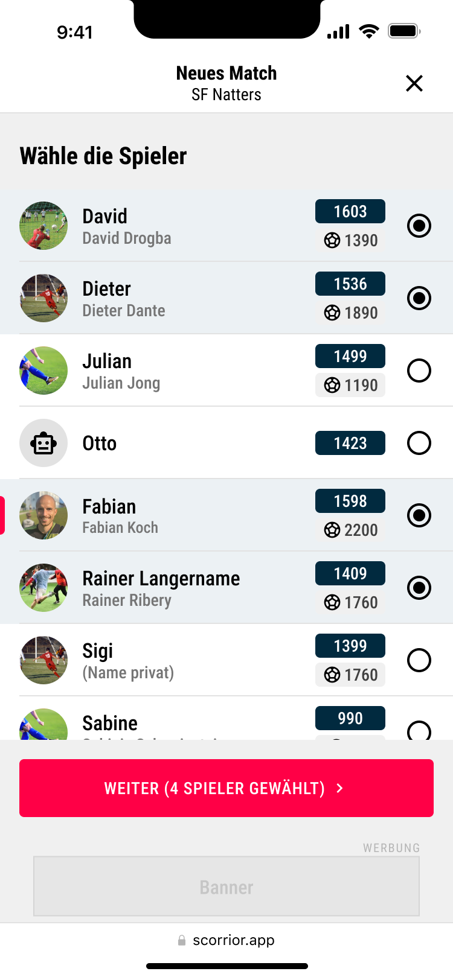Select Otto's radio button

pyautogui.click(x=419, y=443)
